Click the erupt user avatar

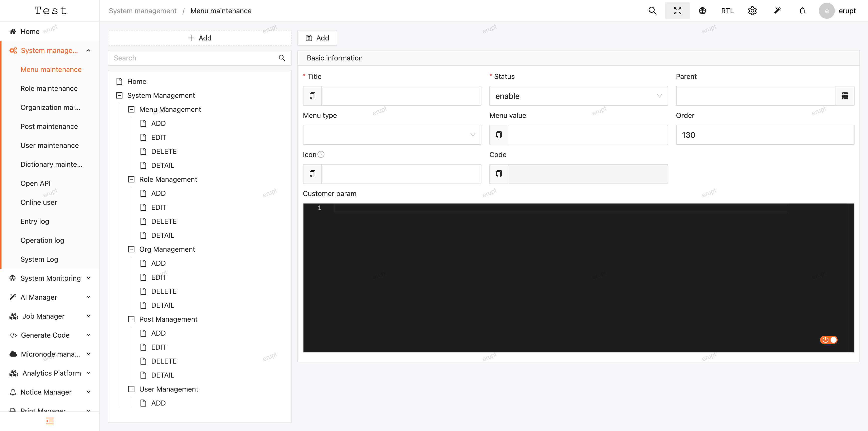click(x=827, y=11)
